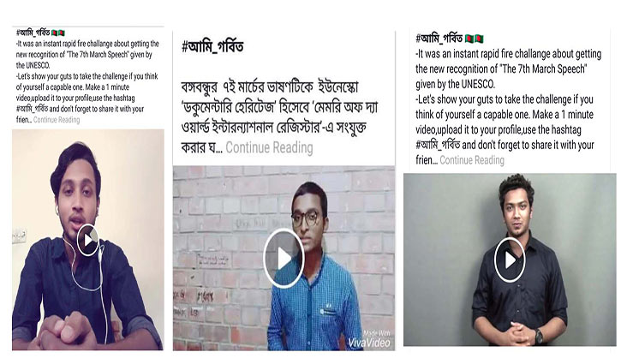This screenshot has width=621, height=364.
Task: Click the Bangladesh flag emojis in right post
Action: point(474,39)
